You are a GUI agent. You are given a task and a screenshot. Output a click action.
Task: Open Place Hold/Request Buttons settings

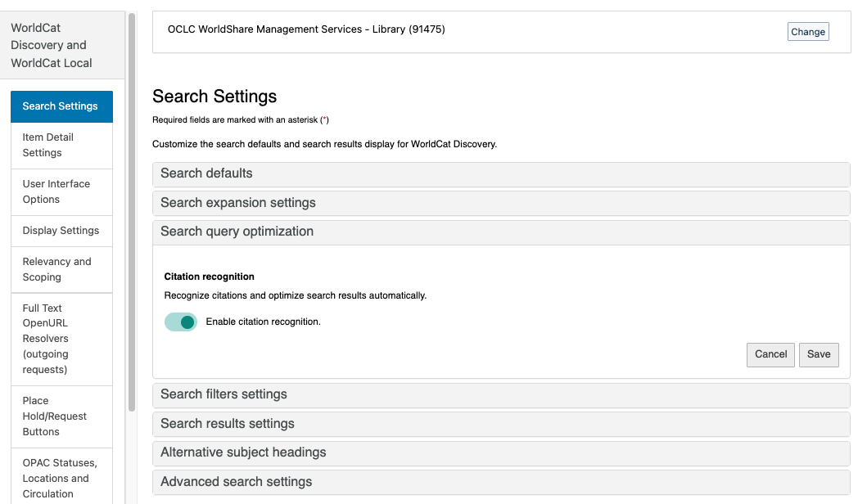coord(62,416)
